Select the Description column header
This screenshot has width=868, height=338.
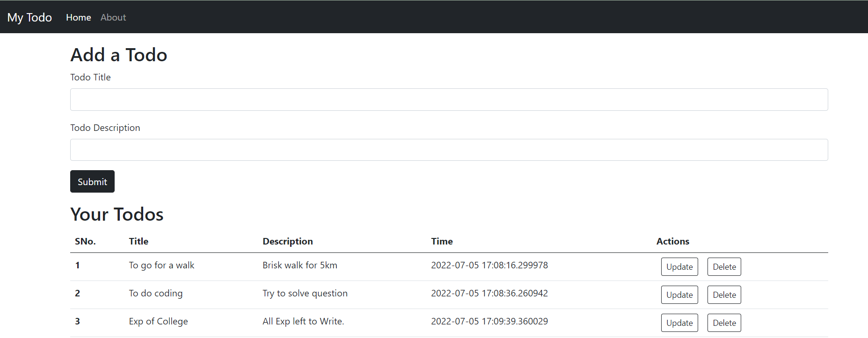(287, 241)
